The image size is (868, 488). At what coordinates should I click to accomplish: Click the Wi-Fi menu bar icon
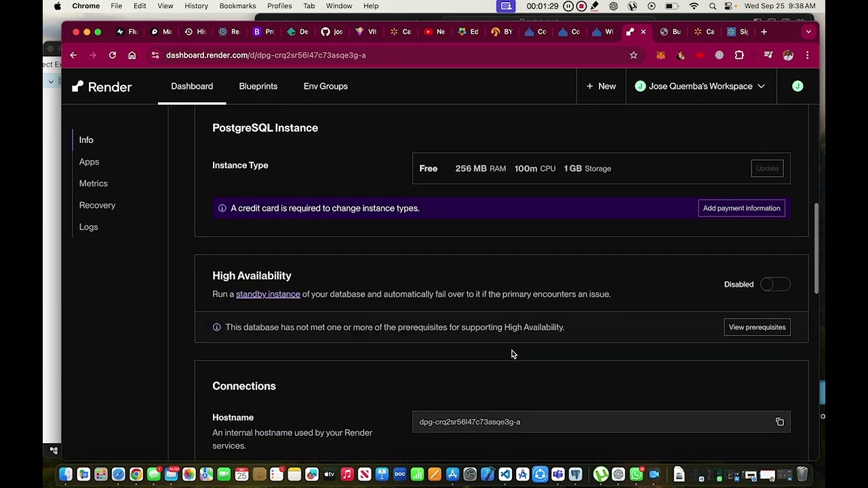(694, 6)
